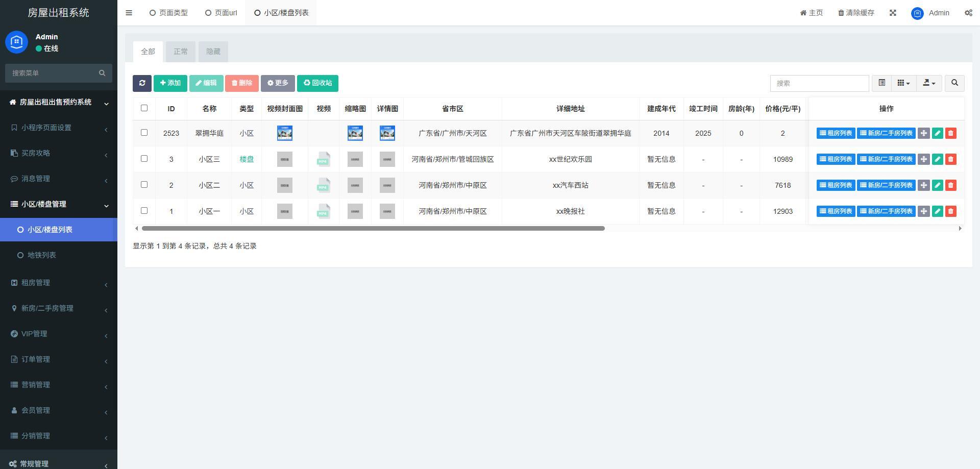This screenshot has height=469, width=980.
Task: Select checkbox for row ID 2523
Action: coord(144,133)
